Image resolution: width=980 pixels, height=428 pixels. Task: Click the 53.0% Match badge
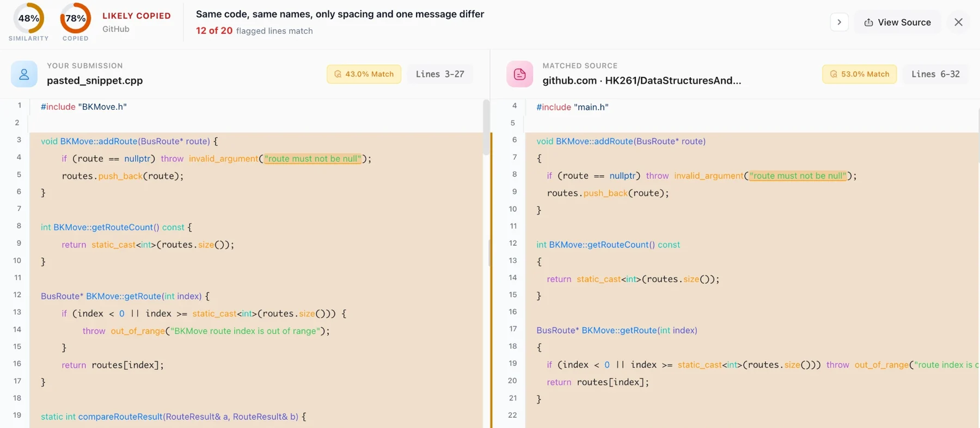click(x=859, y=74)
